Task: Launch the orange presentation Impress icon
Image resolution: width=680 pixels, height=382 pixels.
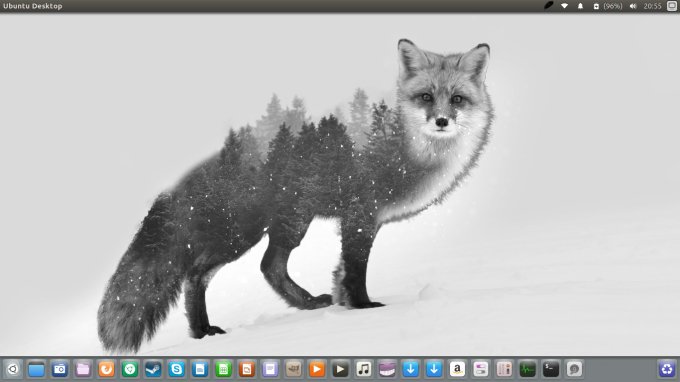Action: coord(247,369)
